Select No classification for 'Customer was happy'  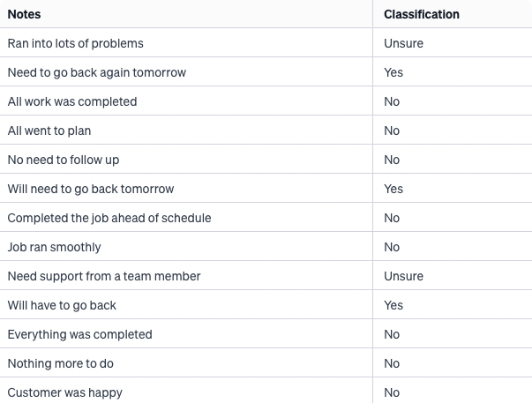[x=392, y=392]
